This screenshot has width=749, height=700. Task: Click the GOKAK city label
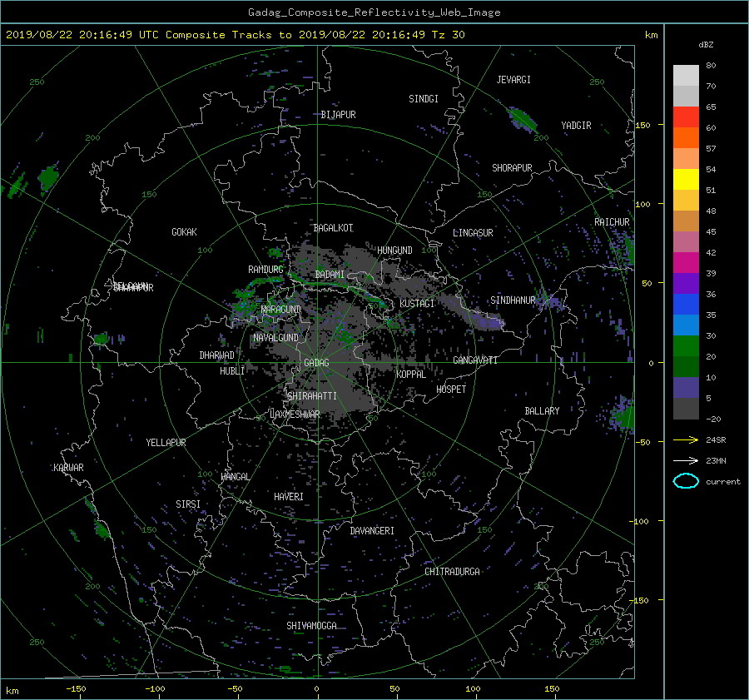(185, 232)
